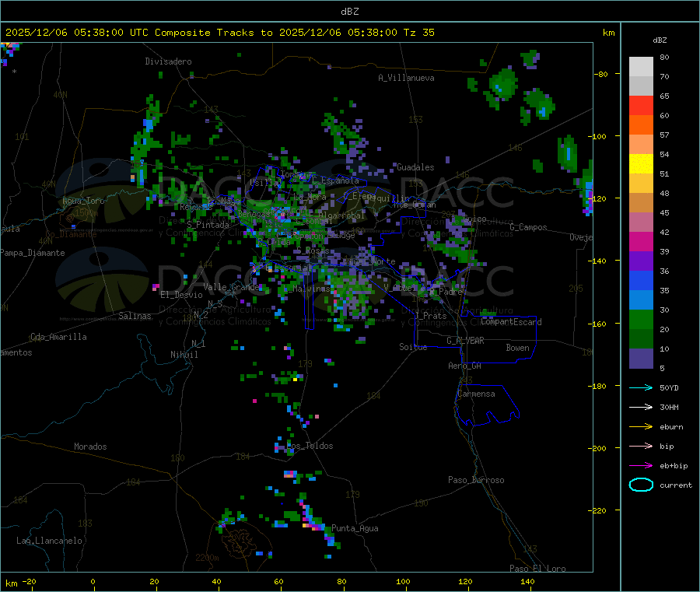
Task: Click the 'Divisadero' map label
Action: [168, 61]
